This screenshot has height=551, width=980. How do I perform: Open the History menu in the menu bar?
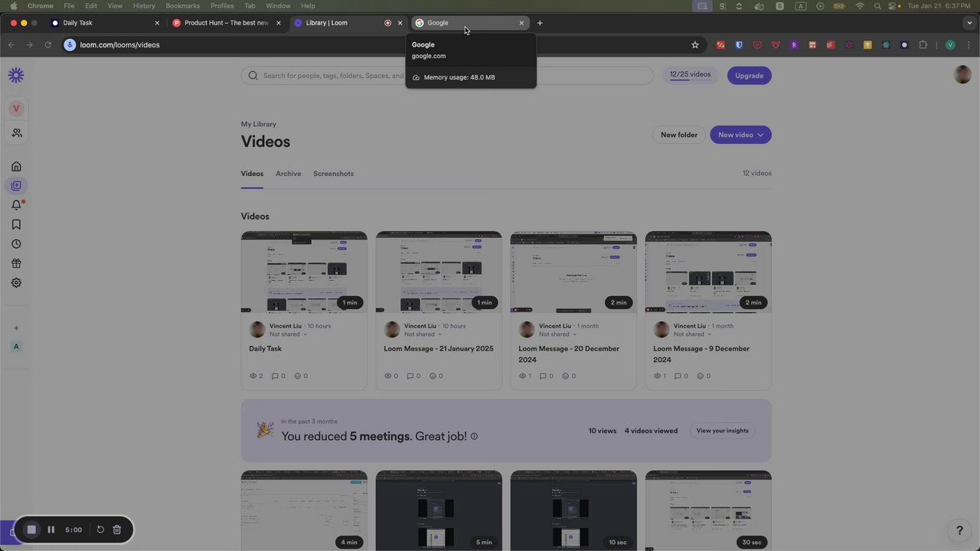coord(144,6)
